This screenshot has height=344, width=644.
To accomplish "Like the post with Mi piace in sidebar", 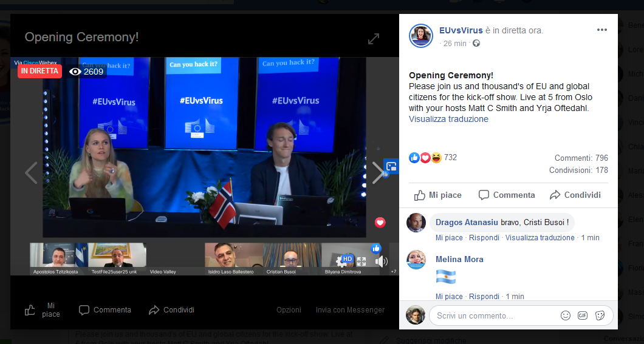I will 438,195.
